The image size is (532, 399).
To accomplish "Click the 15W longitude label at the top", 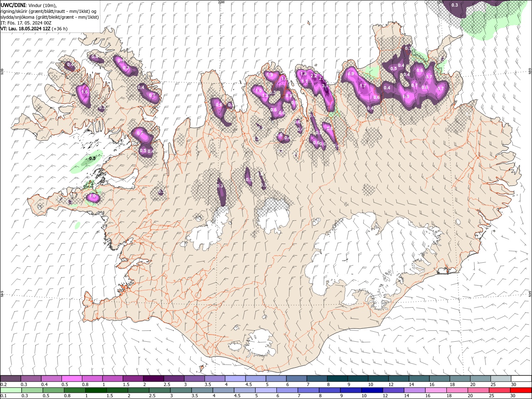I will pos(441,2).
